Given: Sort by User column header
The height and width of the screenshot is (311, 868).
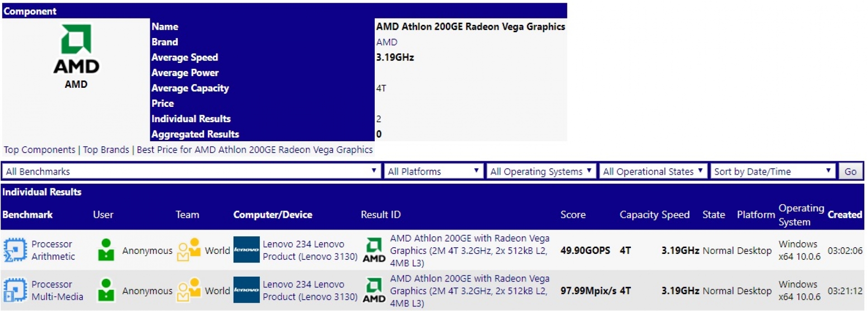Looking at the screenshot, I should (103, 215).
